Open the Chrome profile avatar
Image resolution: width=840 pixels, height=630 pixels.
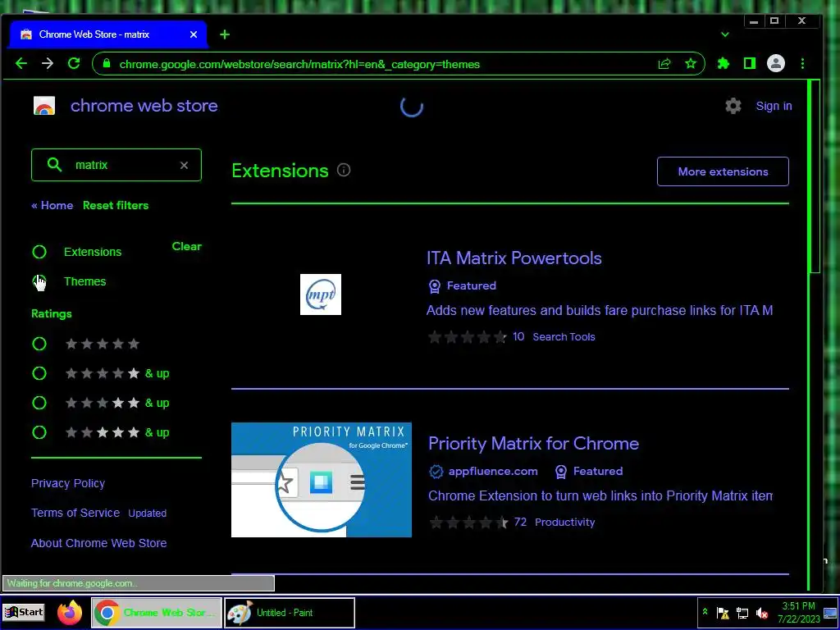coord(776,64)
